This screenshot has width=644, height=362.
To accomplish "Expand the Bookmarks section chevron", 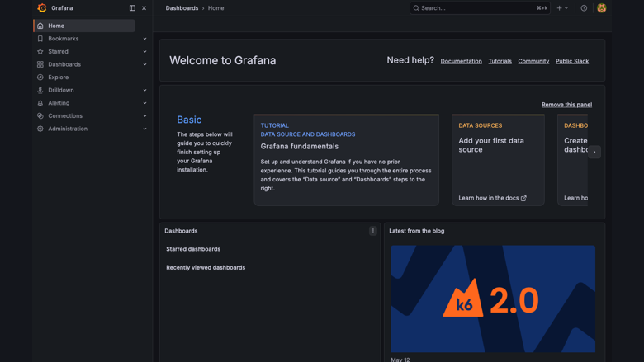I will tap(144, 39).
